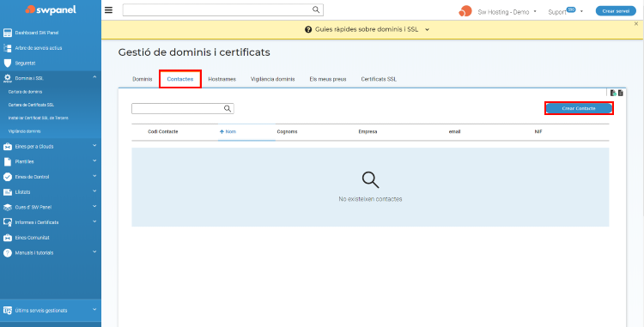Viewport: 644px width, 327px height.
Task: Click the plain document export icon
Action: (x=621, y=94)
